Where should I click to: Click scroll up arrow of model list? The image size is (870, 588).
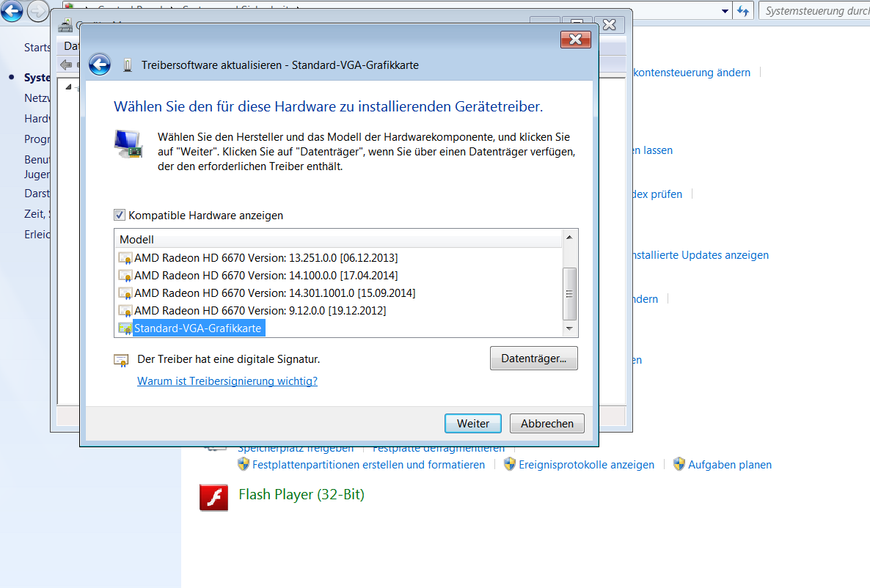pyautogui.click(x=569, y=238)
